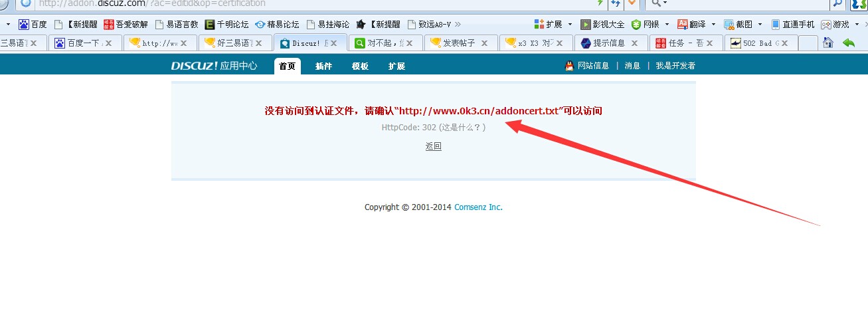The image size is (868, 327).
Task: Open the 扩展 extensions toolbar button
Action: [x=548, y=25]
